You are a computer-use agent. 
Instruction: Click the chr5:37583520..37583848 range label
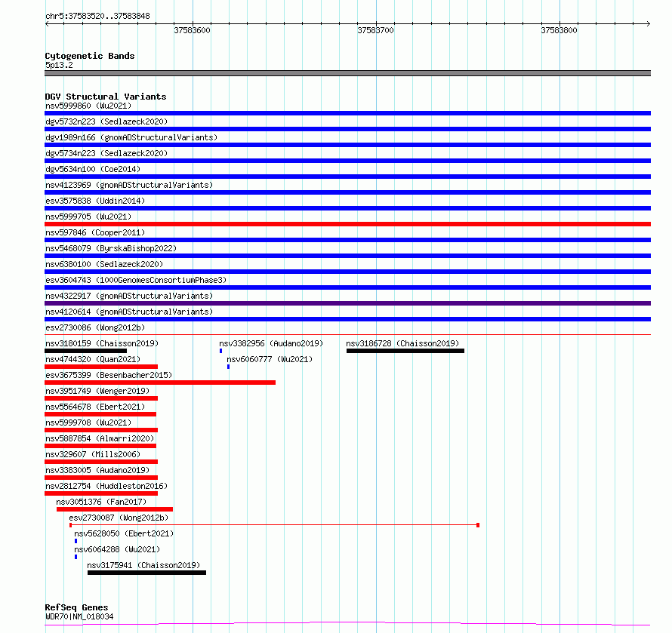click(97, 16)
